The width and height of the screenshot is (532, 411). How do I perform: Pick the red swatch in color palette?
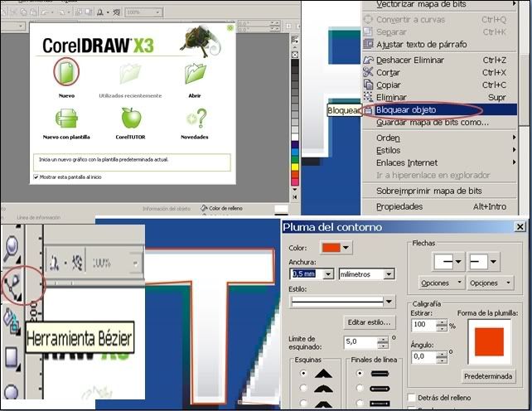point(295,175)
